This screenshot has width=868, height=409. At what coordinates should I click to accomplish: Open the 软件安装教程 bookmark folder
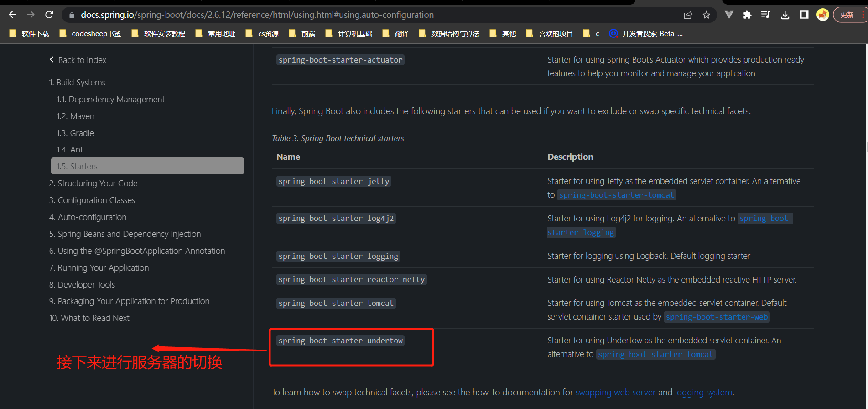click(158, 33)
